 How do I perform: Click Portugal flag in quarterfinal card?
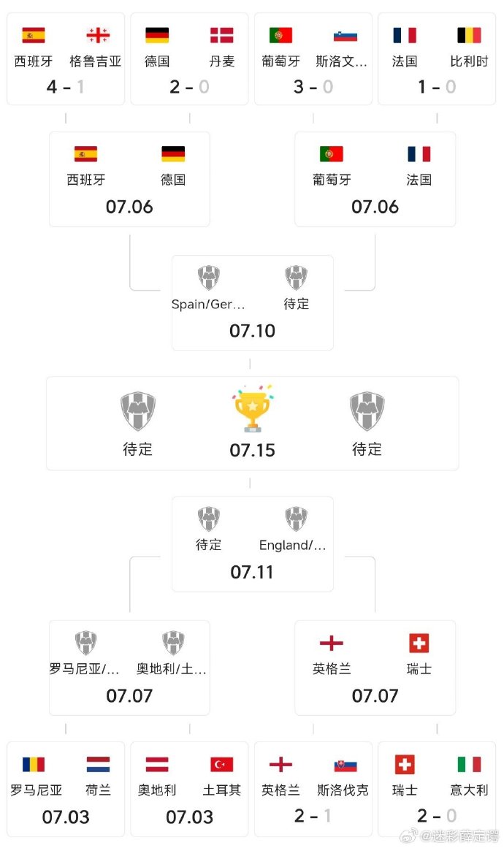pos(331,154)
